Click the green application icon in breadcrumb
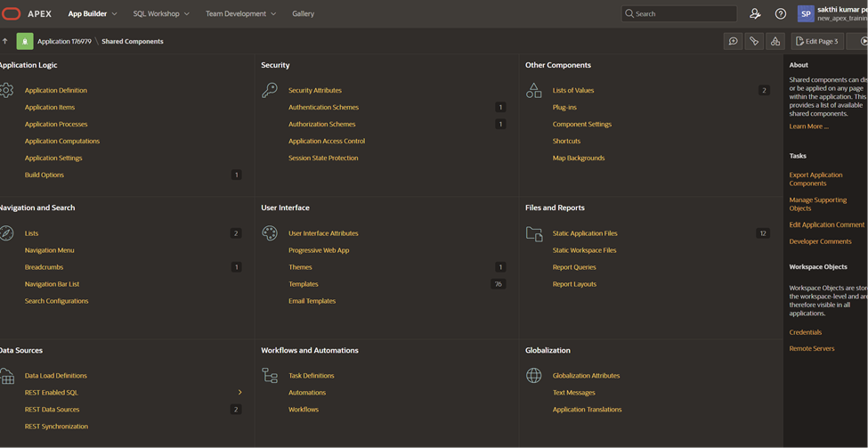This screenshot has width=868, height=448. 25,41
